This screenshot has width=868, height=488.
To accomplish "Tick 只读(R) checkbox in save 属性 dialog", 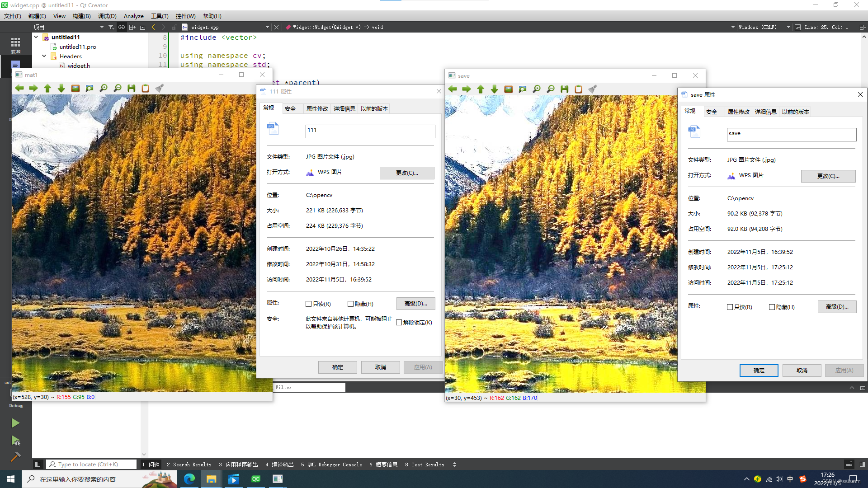I will [x=730, y=307].
